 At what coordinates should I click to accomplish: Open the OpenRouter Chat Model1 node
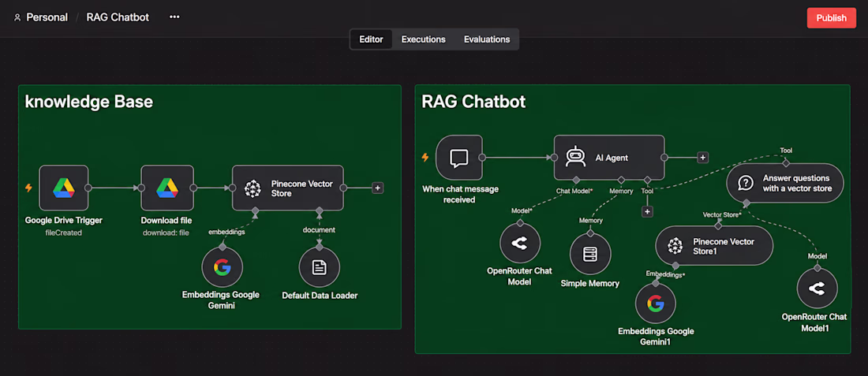coord(817,288)
